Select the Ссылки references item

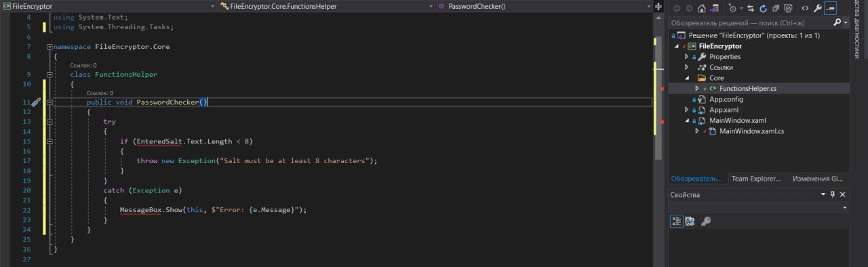721,67
